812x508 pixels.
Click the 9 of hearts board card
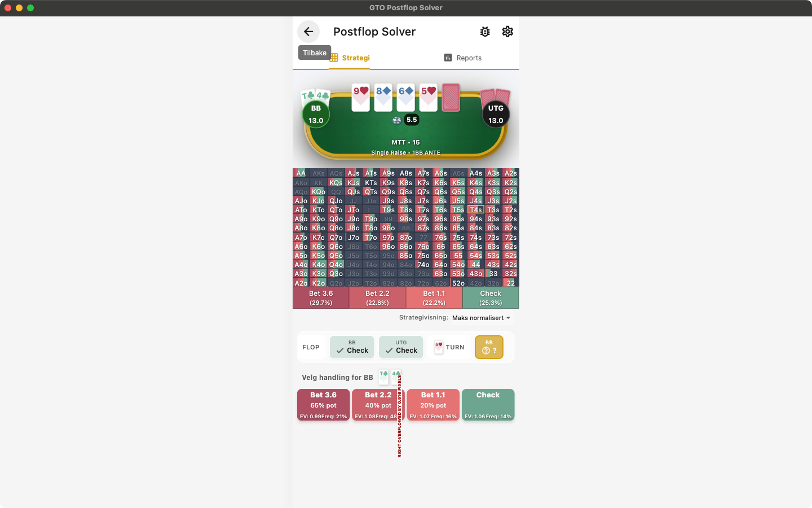click(361, 98)
